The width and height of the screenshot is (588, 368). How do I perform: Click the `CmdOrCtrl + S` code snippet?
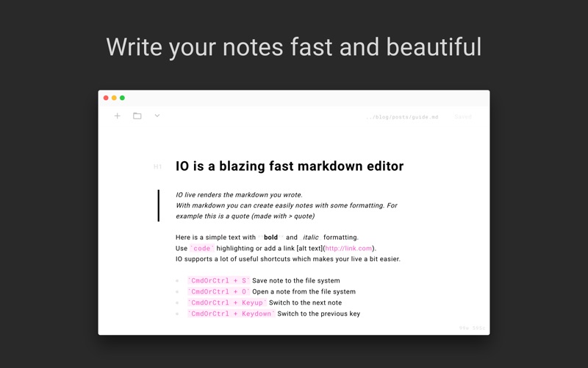coord(218,280)
